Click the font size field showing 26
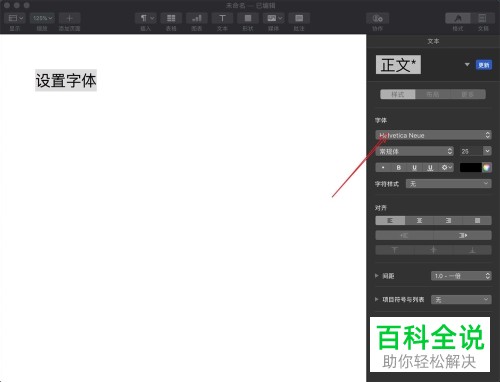The image size is (500, 382). (x=471, y=151)
